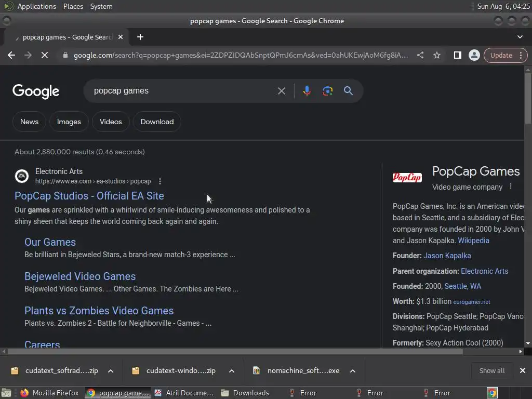Click the Applications menu logo icon
Image resolution: width=532 pixels, height=399 pixels.
[x=8, y=6]
